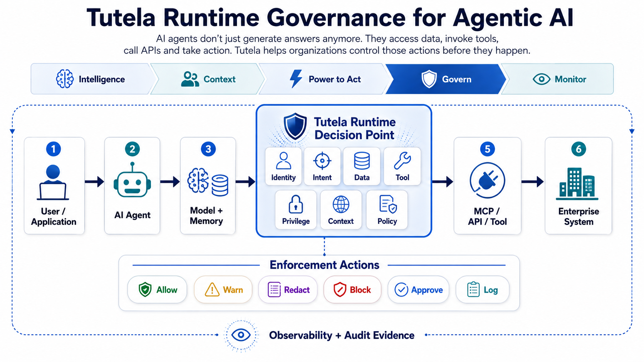The image size is (644, 362).
Task: Click the Data database icon
Action: tap(362, 161)
